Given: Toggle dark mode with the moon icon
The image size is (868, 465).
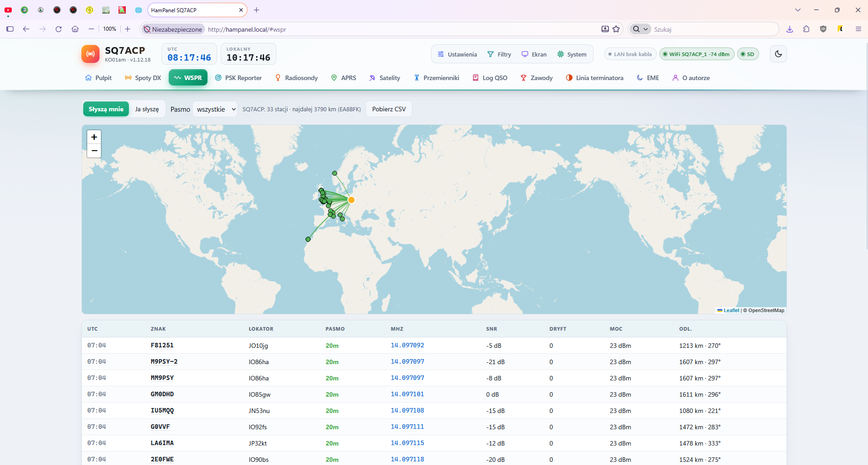Looking at the screenshot, I should coord(778,54).
